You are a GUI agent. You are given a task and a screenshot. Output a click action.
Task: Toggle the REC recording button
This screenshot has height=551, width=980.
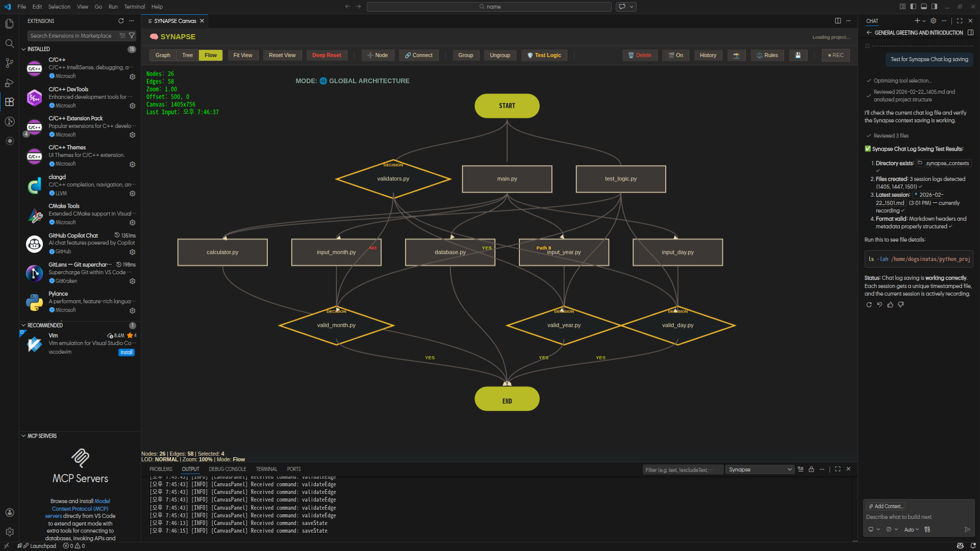[x=835, y=55]
